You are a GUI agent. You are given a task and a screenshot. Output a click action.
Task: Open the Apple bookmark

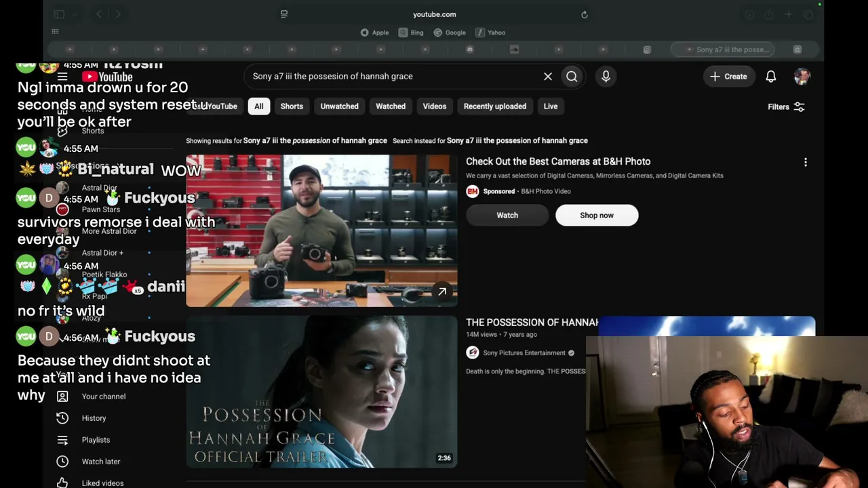pyautogui.click(x=375, y=33)
